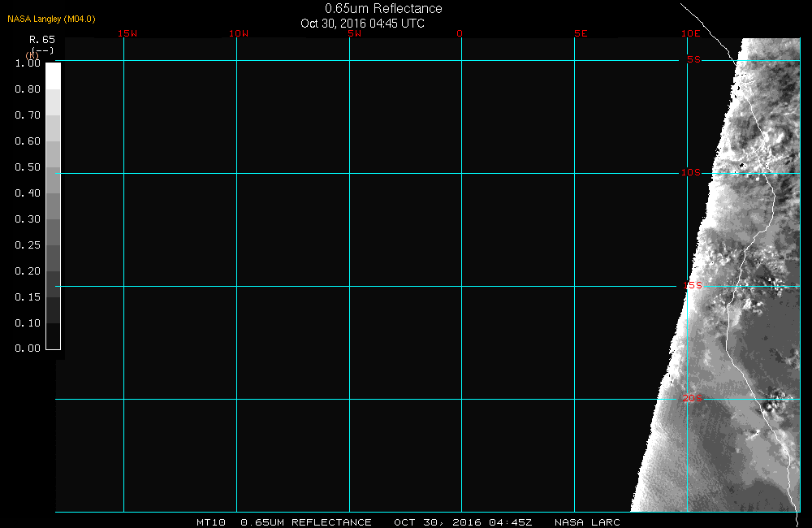Click 'MT10' in the bottom caption

(x=211, y=522)
